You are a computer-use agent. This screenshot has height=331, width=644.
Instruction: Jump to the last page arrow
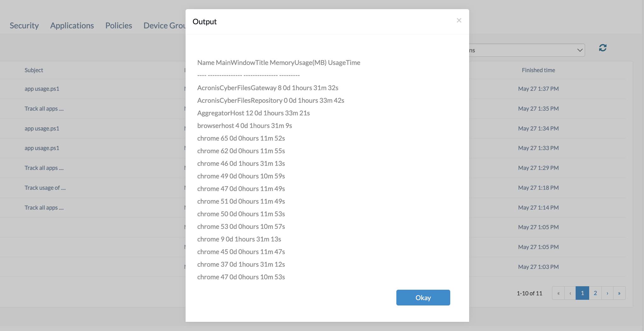619,293
